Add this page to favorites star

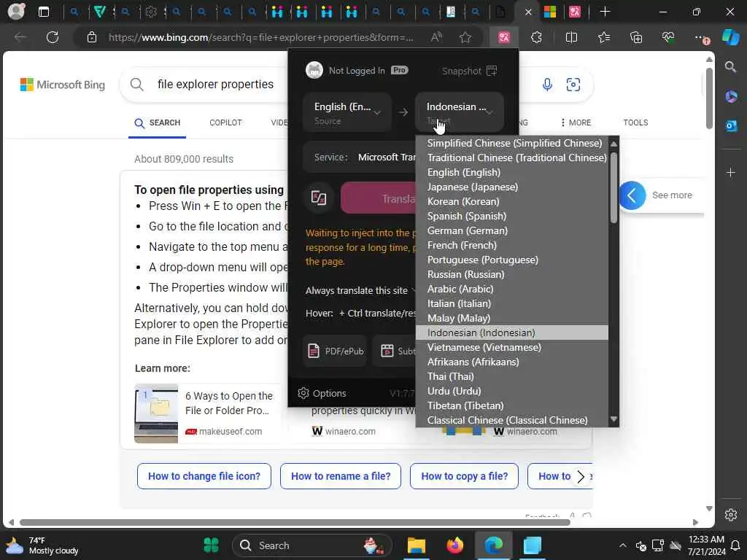(x=465, y=37)
